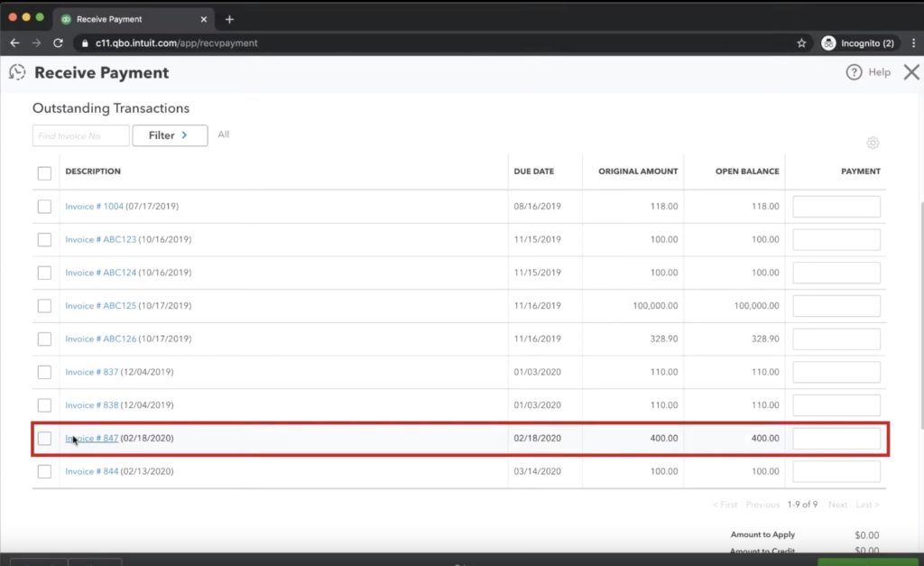Close the Receive Payment form
Viewport: 924px width, 566px height.
[x=911, y=72]
